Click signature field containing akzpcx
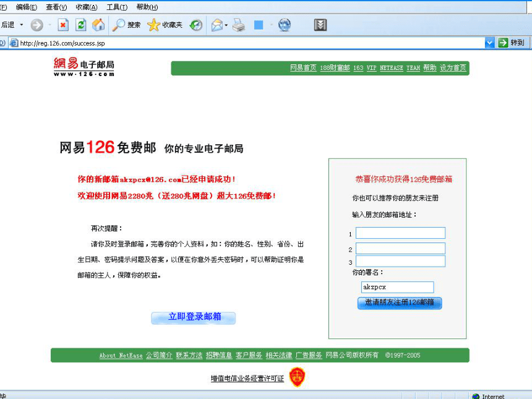This screenshot has height=399, width=532. click(x=397, y=287)
